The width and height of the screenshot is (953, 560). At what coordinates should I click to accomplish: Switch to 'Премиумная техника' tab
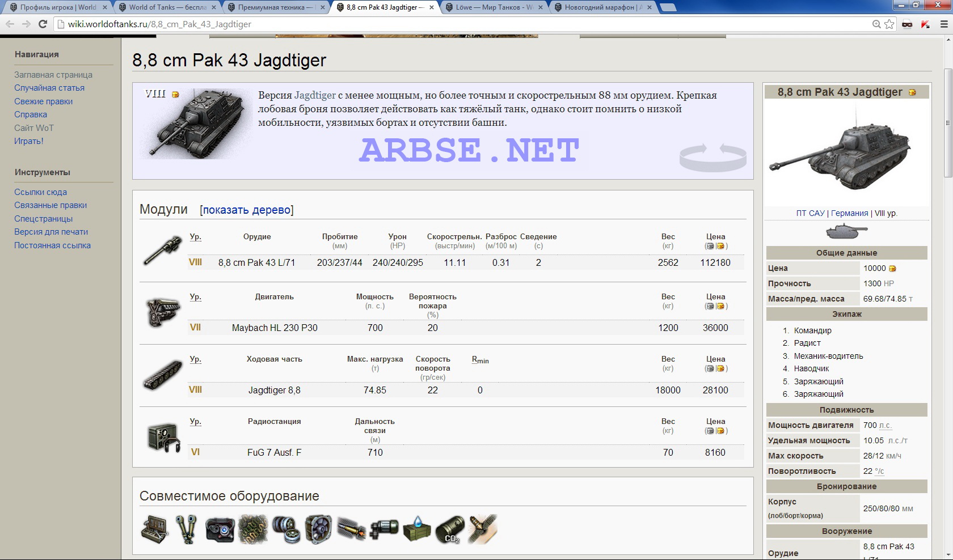point(275,7)
